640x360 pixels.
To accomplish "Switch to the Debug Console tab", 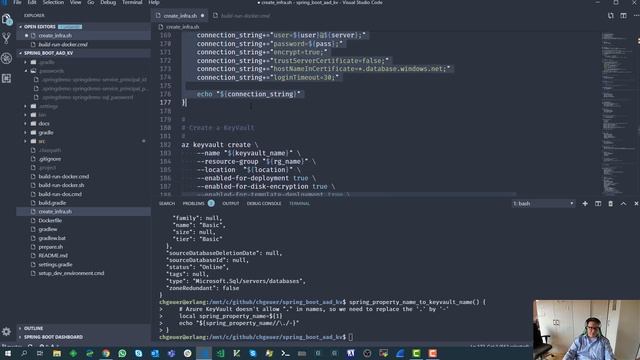I will click(264, 203).
